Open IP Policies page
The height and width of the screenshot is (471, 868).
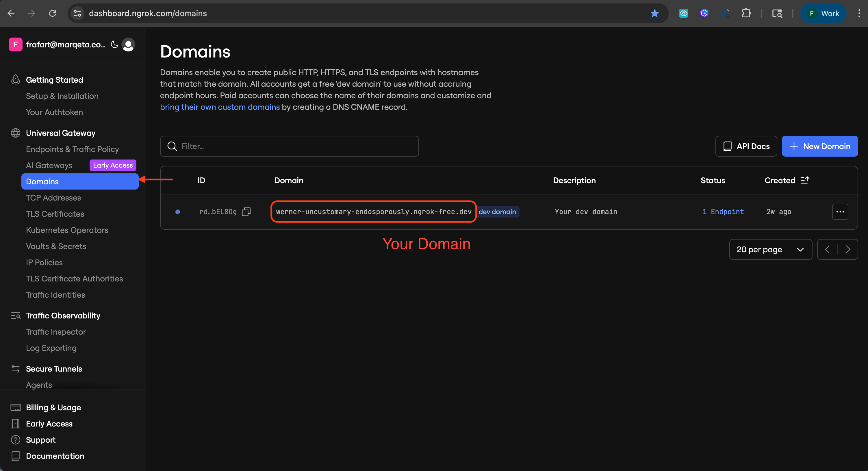tap(44, 262)
